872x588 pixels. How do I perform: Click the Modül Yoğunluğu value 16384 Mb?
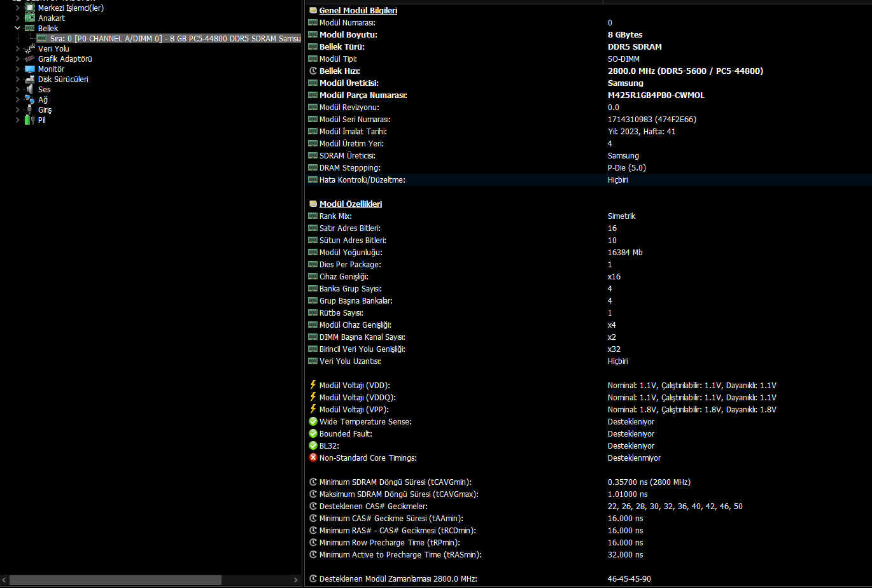[x=625, y=253]
